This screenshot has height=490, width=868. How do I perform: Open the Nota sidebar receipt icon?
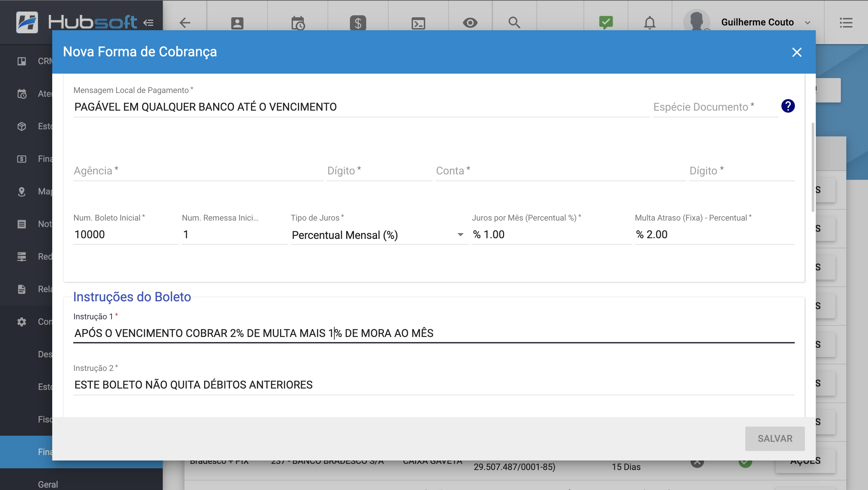pyautogui.click(x=22, y=224)
